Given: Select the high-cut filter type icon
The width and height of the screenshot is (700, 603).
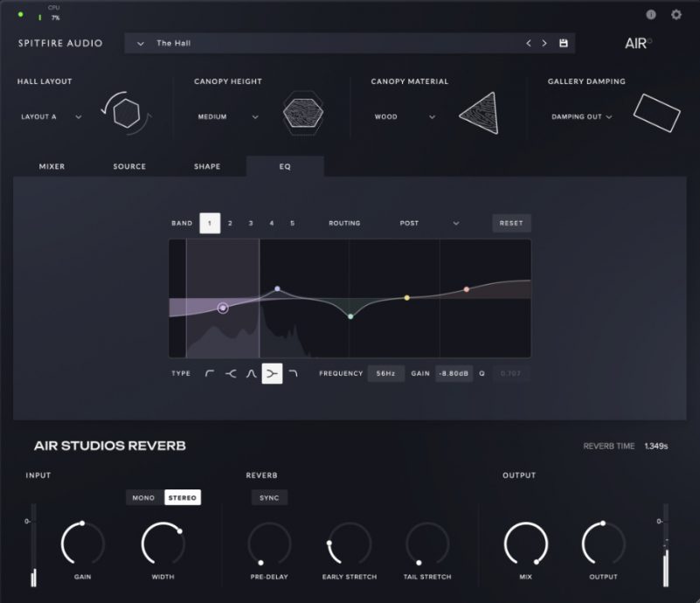Looking at the screenshot, I should (x=295, y=373).
